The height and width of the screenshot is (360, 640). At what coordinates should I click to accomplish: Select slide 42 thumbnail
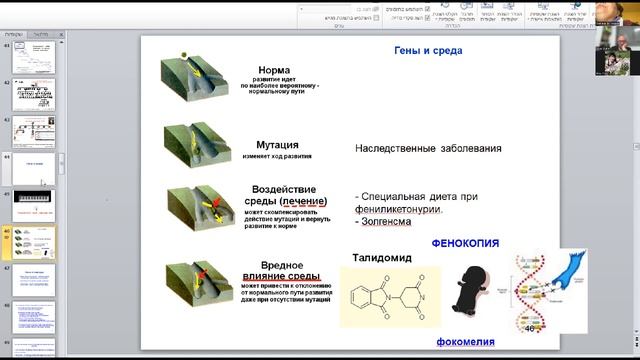pos(33,95)
